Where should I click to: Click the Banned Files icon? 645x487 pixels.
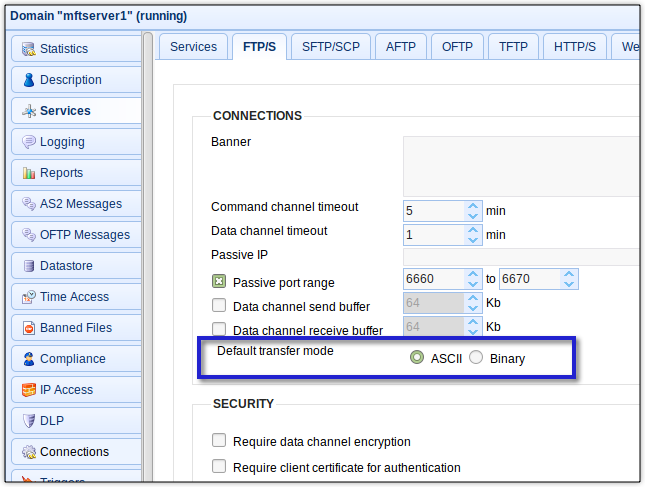(x=29, y=328)
